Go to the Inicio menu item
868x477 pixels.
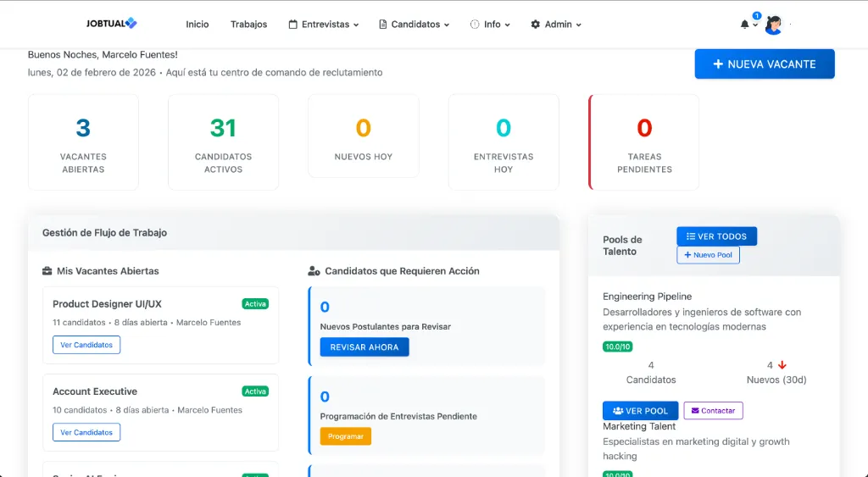coord(198,25)
